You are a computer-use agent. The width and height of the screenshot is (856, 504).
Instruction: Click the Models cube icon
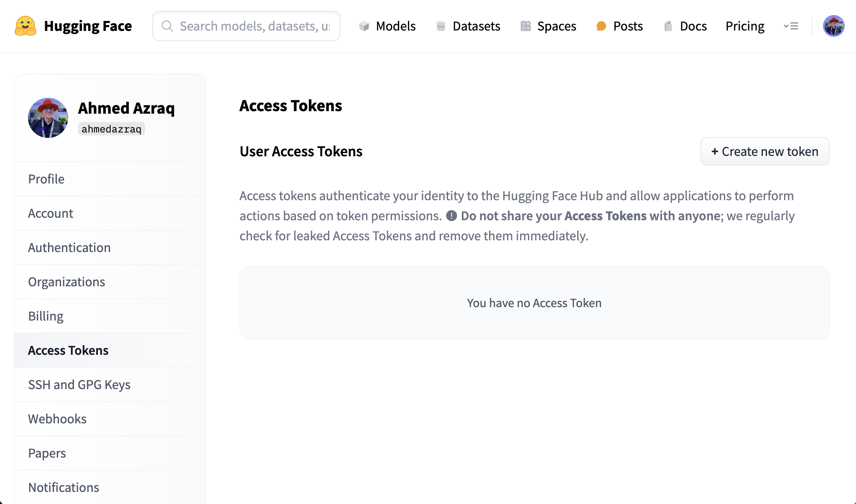coord(364,26)
